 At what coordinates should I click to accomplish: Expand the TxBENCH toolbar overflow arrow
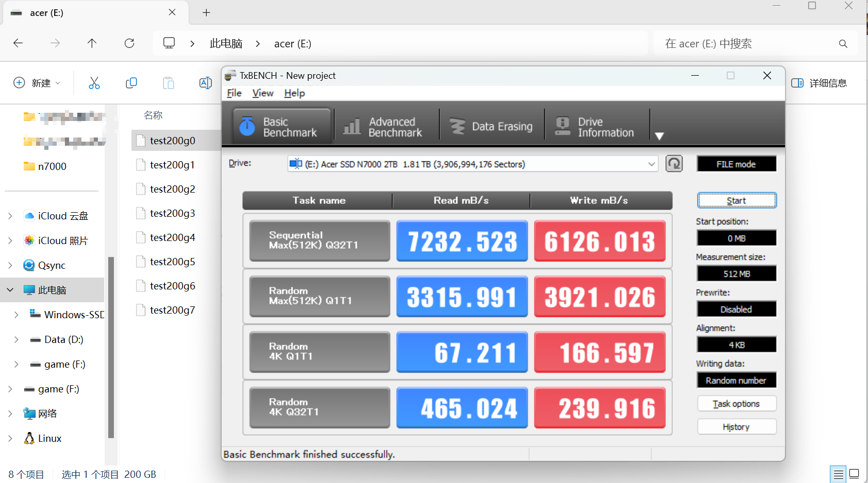[x=659, y=136]
